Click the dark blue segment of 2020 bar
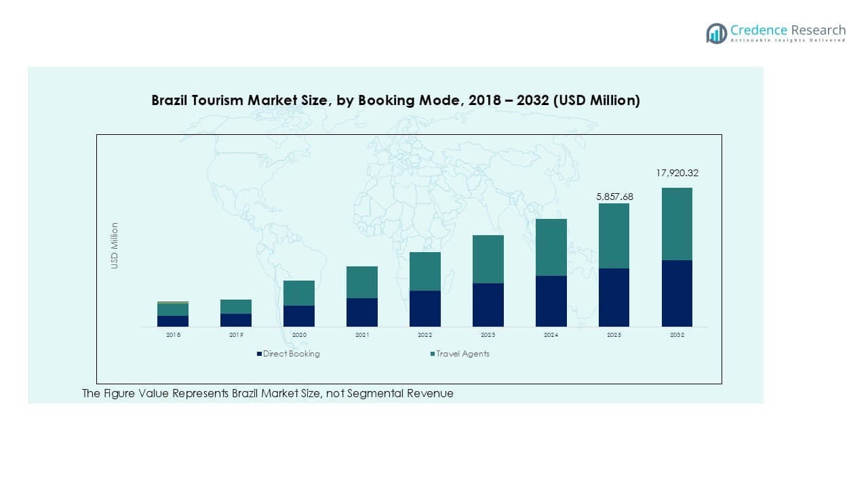Screen dimensions: 868x488 298,316
